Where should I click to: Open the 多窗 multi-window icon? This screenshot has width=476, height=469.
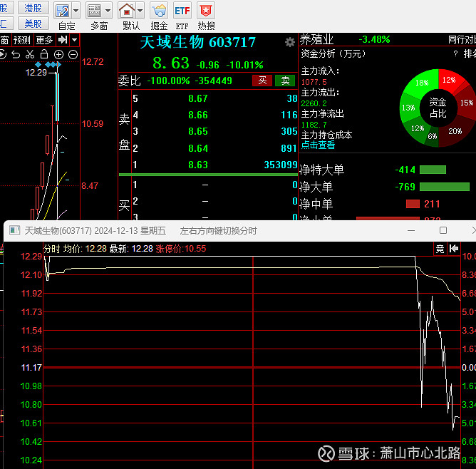[x=94, y=11]
